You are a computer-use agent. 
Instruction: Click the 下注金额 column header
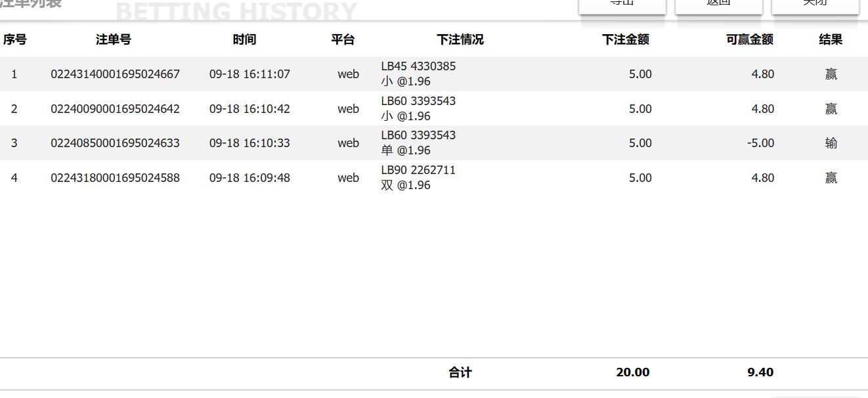click(626, 39)
